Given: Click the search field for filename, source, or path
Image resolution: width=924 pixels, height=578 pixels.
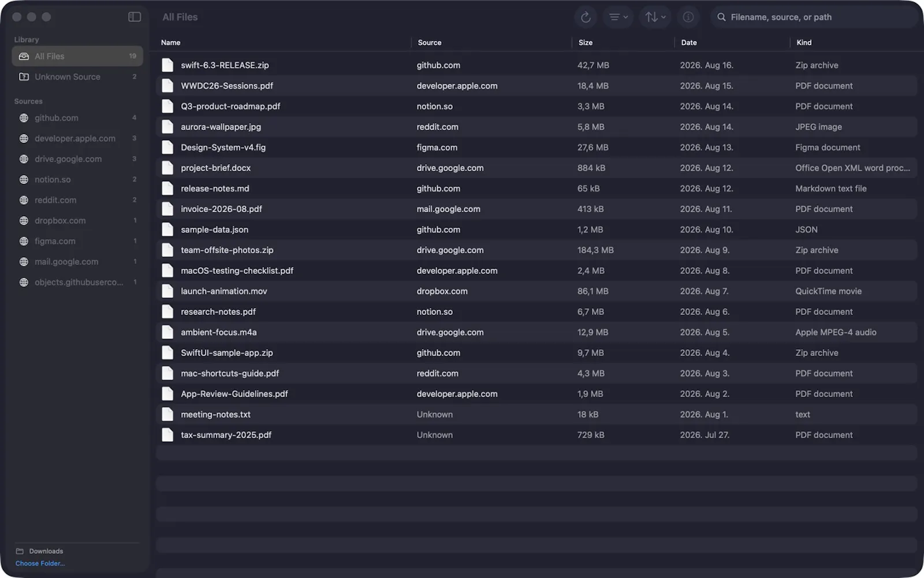Looking at the screenshot, I should [x=815, y=17].
